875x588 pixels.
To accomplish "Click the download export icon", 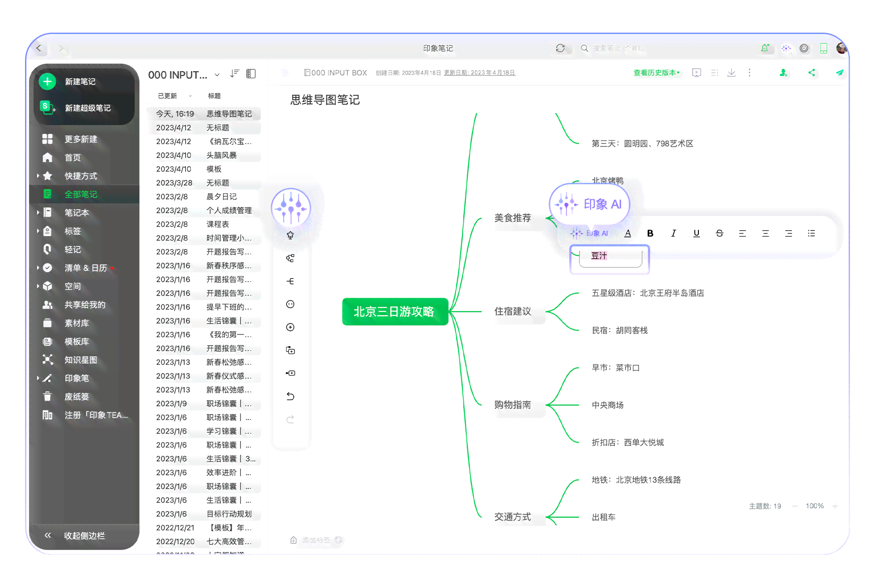I will (731, 72).
